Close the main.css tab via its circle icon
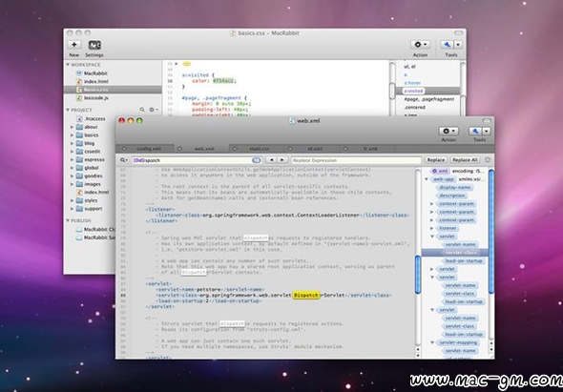This screenshot has width=563, height=392. pyautogui.click(x=235, y=148)
